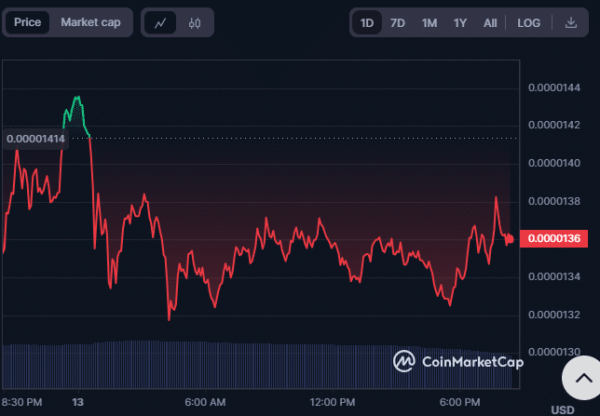The image size is (600, 416).
Task: Click the 6:00 PM time axis label
Action: (460, 402)
